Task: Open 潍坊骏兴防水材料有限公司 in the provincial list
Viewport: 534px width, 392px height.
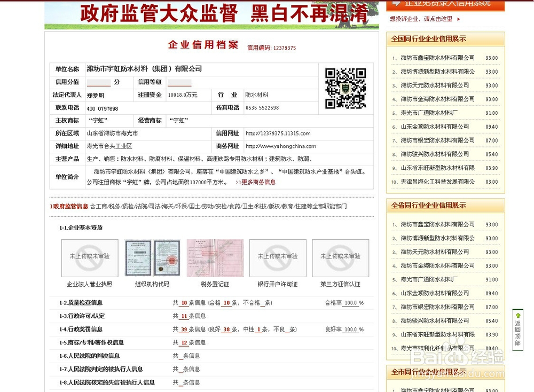Action: point(435,321)
